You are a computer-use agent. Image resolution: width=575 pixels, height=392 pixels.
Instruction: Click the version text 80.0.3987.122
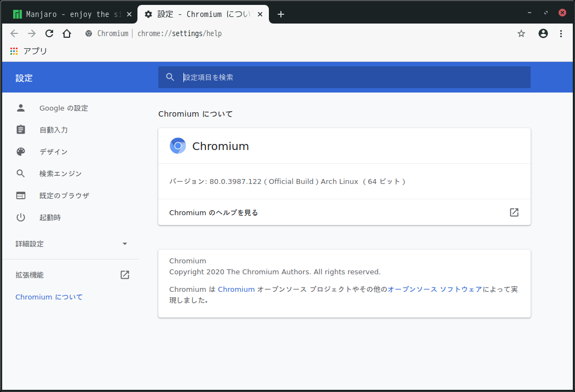(x=235, y=182)
